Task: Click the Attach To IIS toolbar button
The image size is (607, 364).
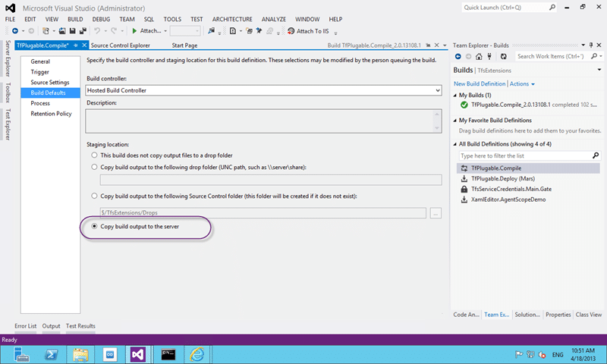Action: coord(308,31)
